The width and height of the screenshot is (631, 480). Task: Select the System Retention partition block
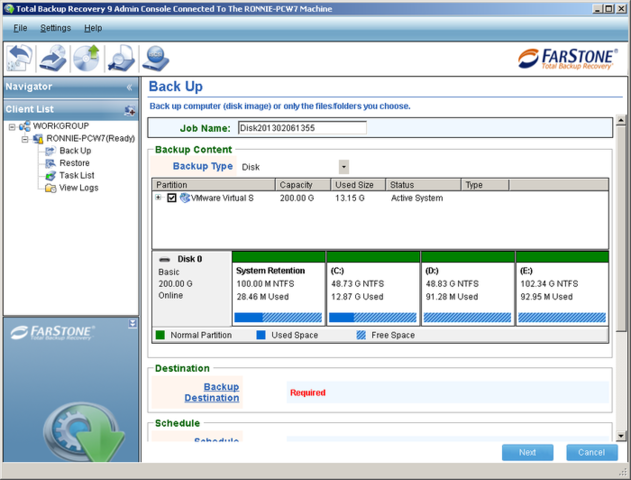pos(278,288)
